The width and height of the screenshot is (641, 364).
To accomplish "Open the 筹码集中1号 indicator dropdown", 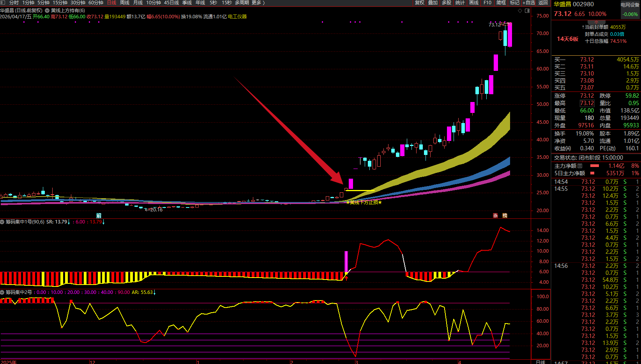I will pos(2,222).
